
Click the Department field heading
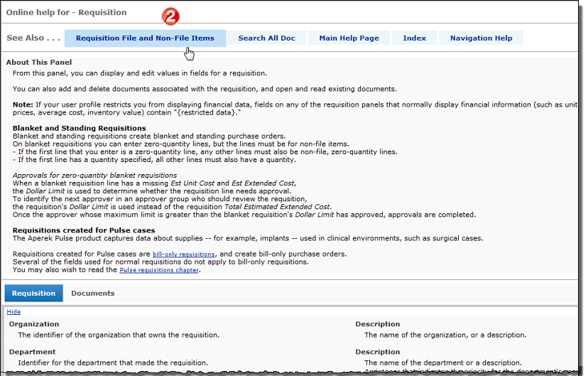[x=32, y=352]
